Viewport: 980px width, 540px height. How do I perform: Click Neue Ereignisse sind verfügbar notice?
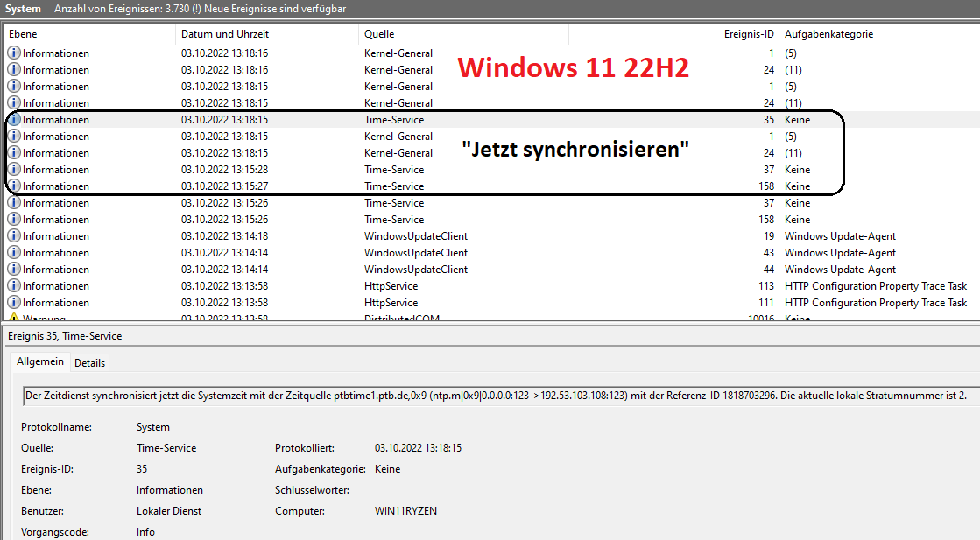[275, 9]
